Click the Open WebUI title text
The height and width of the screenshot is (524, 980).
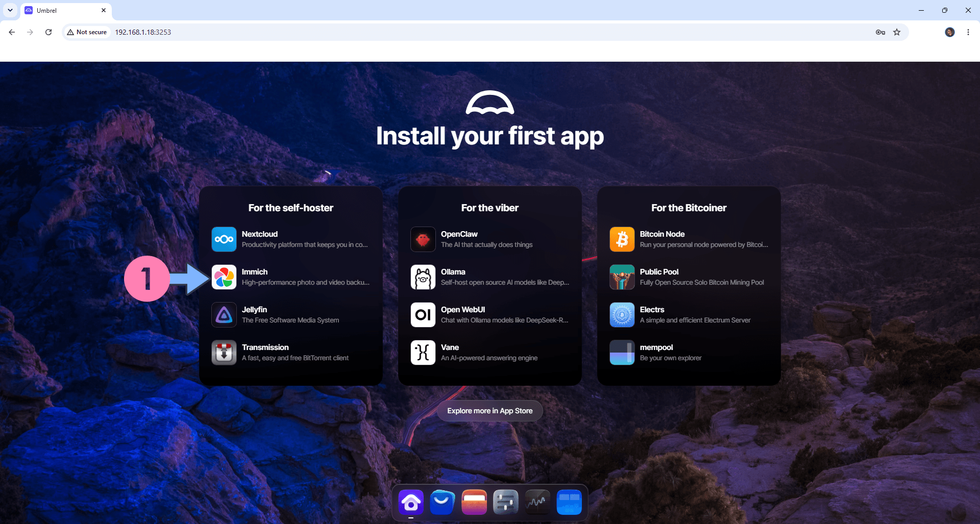[463, 310]
